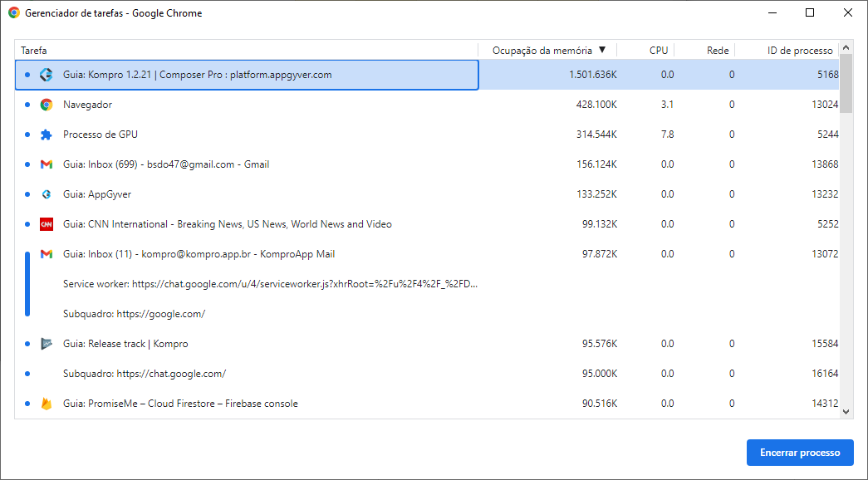
Task: Select the Service worker chat.google.com row
Action: (427, 284)
